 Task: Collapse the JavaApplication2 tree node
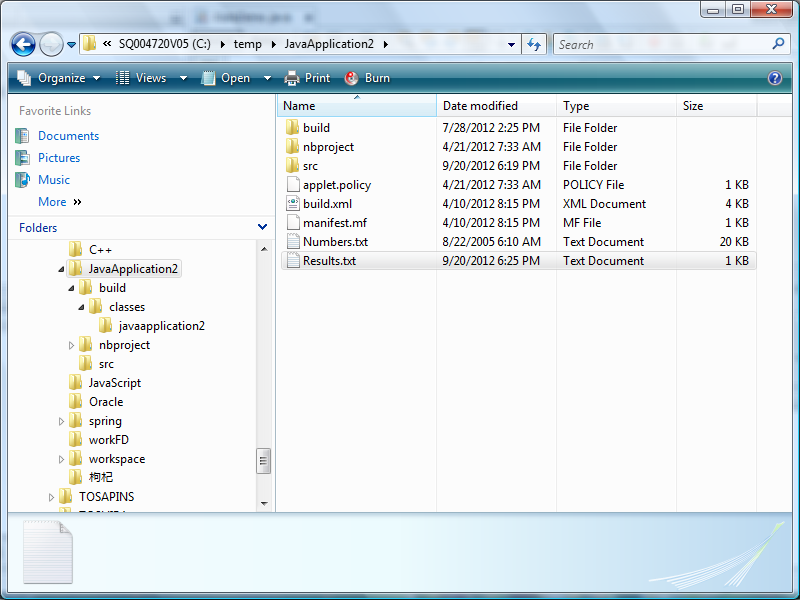click(61, 269)
